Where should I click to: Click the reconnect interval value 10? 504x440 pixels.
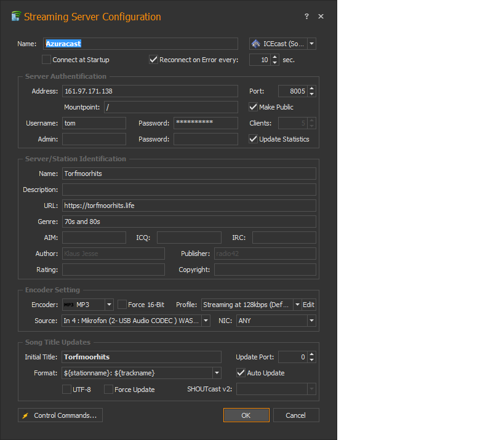pyautogui.click(x=260, y=60)
